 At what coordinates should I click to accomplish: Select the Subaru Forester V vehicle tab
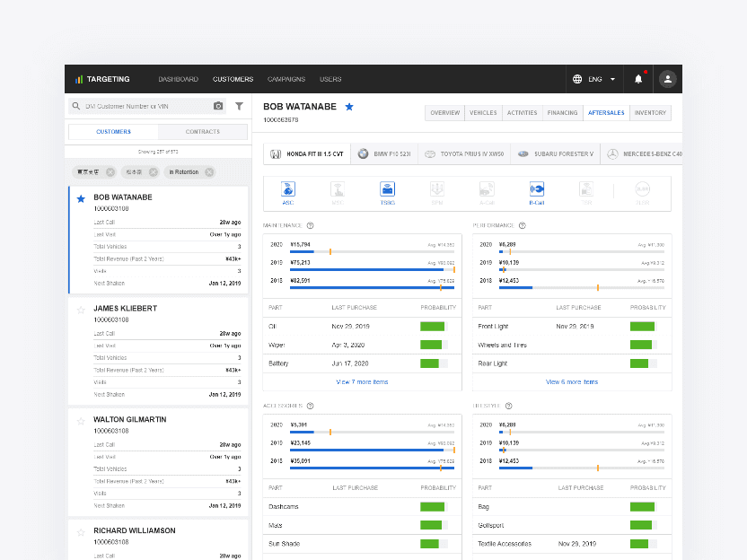coord(556,153)
